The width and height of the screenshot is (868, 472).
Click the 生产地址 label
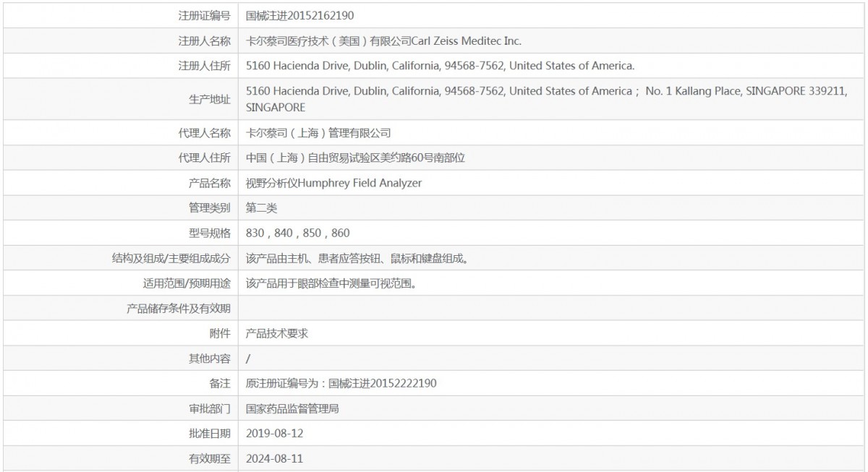tap(210, 99)
